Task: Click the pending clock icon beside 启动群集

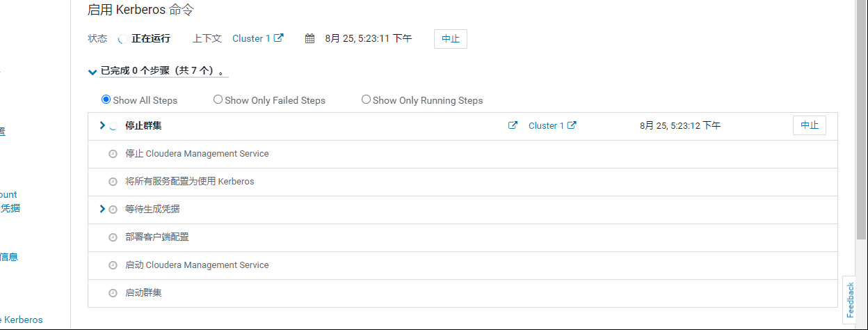Action: pos(113,293)
